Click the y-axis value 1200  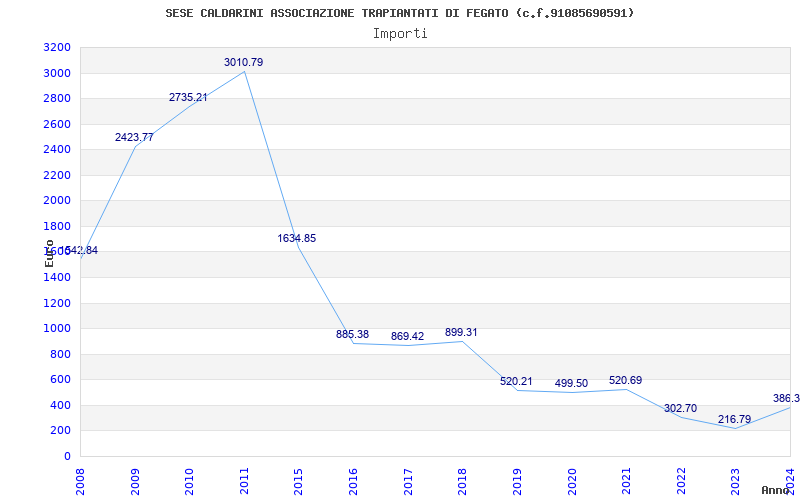[58, 303]
